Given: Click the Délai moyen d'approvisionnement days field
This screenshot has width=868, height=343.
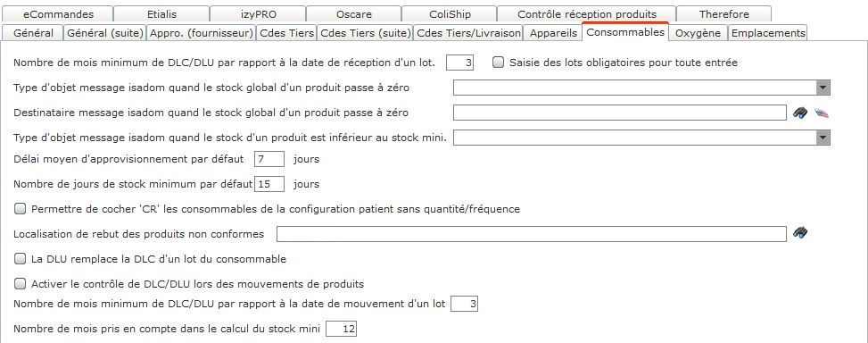Looking at the screenshot, I should coord(269,159).
